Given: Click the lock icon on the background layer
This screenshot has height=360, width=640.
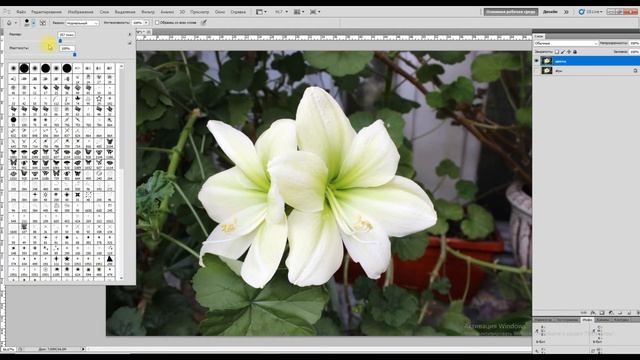Looking at the screenshot, I should pos(635,71).
